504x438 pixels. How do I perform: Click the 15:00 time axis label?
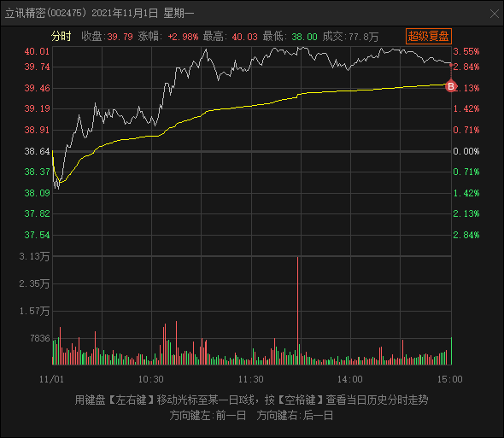tap(449, 379)
